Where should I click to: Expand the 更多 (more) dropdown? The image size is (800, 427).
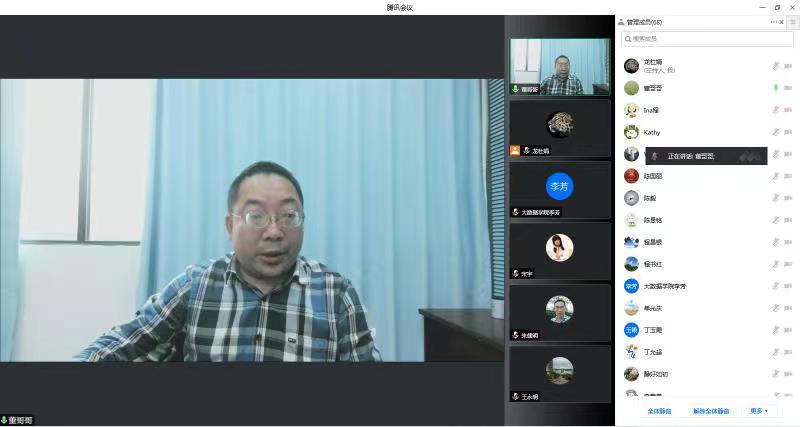tap(759, 411)
